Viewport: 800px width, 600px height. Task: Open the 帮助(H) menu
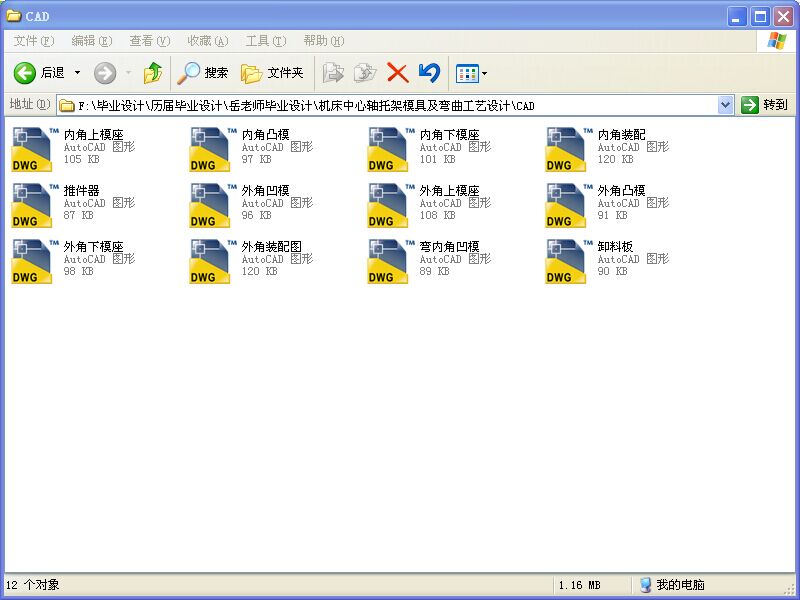click(324, 41)
